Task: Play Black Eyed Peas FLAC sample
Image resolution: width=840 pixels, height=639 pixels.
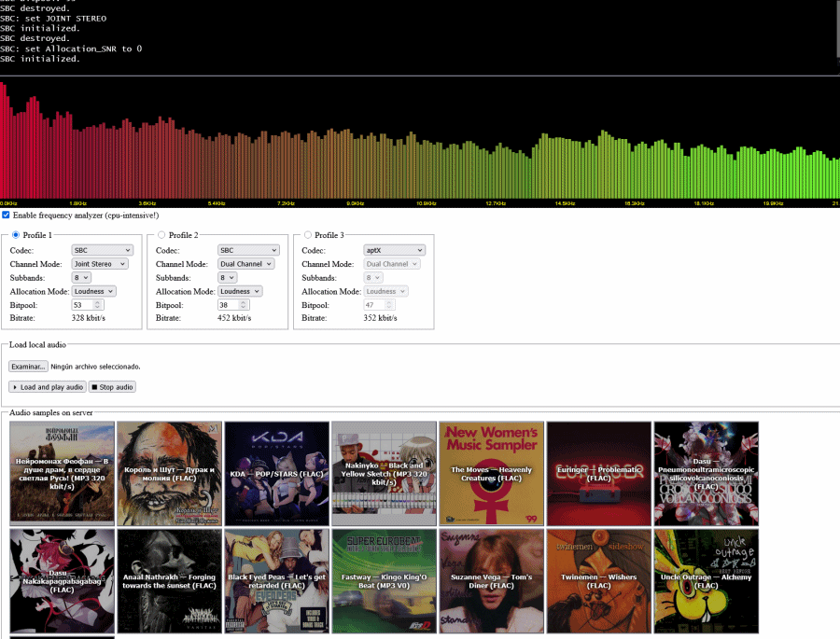Action: [x=277, y=581]
